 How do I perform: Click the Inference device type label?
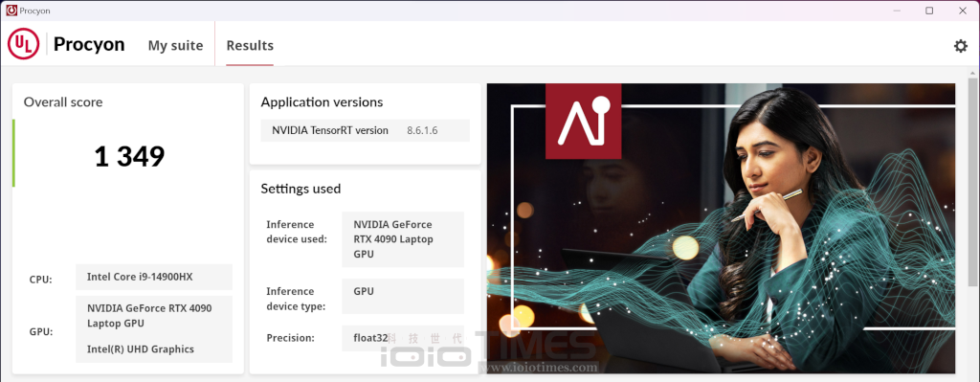click(x=297, y=299)
